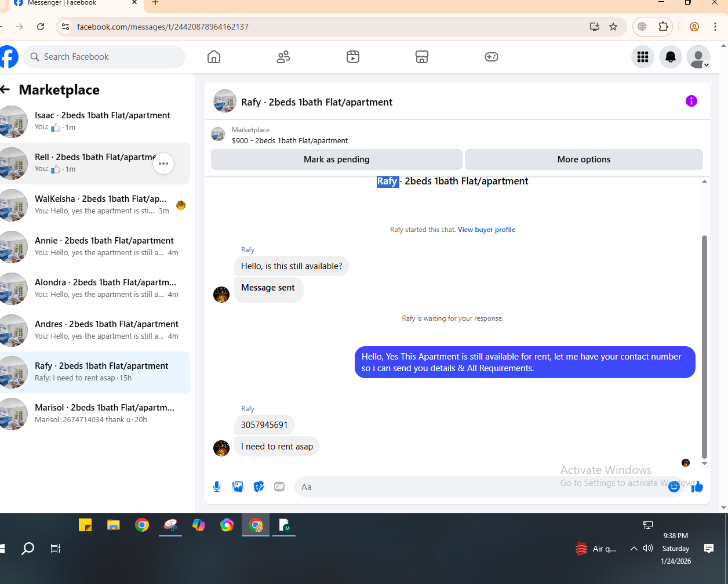Viewport: 728px width, 584px height.
Task: Reload the page in Chrome
Action: pos(41,27)
